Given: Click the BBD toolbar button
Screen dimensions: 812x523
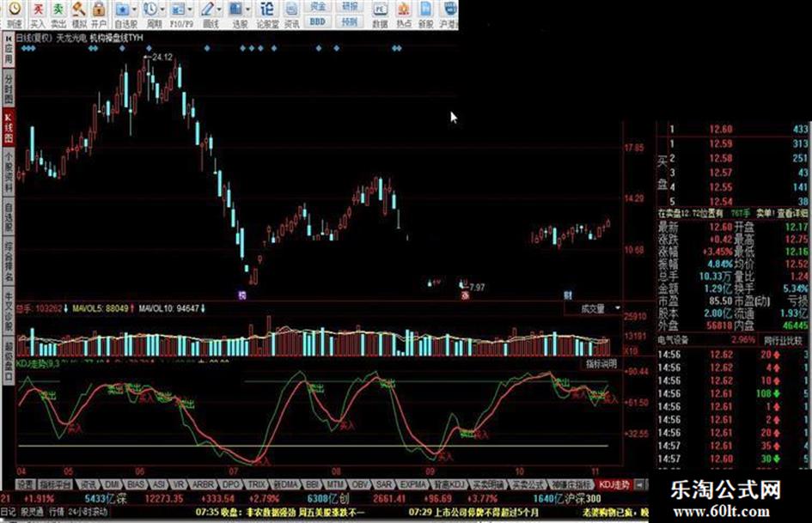Looking at the screenshot, I should [x=317, y=21].
